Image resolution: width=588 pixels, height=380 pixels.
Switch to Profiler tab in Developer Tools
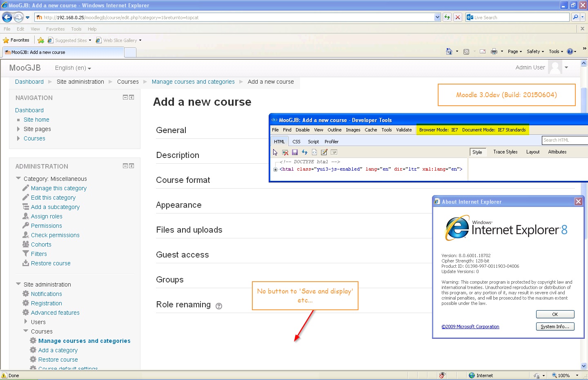332,142
